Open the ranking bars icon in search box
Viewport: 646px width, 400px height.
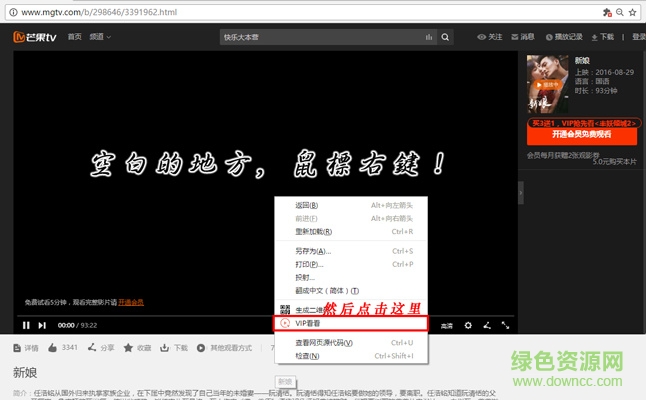[429, 37]
